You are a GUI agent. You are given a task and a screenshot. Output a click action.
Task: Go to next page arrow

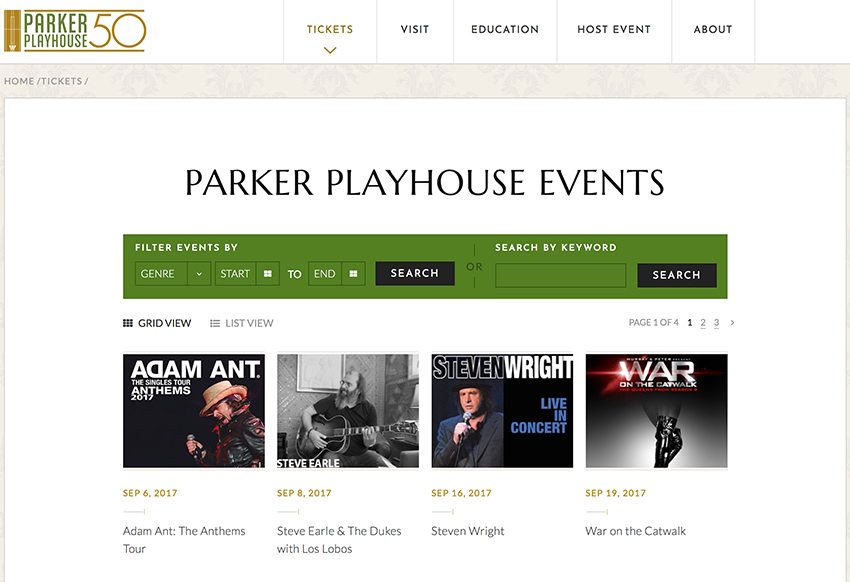732,323
